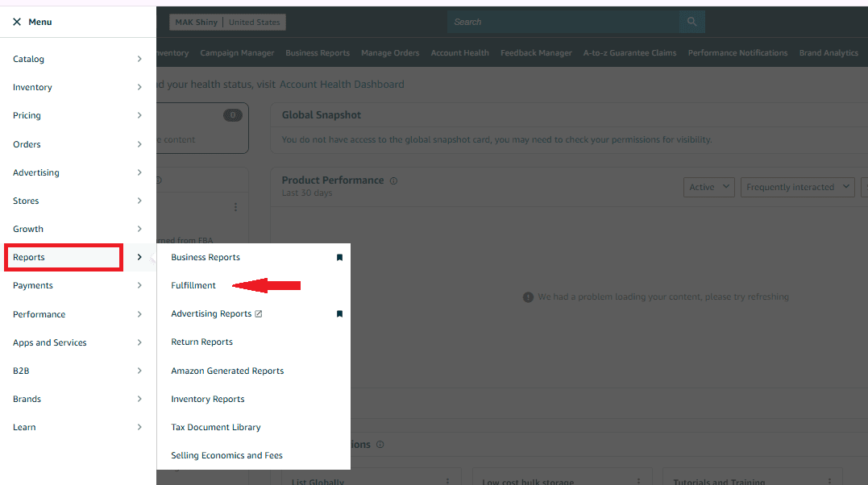Click the bookmark icon beside Advertising Reports
Image resolution: width=868 pixels, height=485 pixels.
[339, 314]
